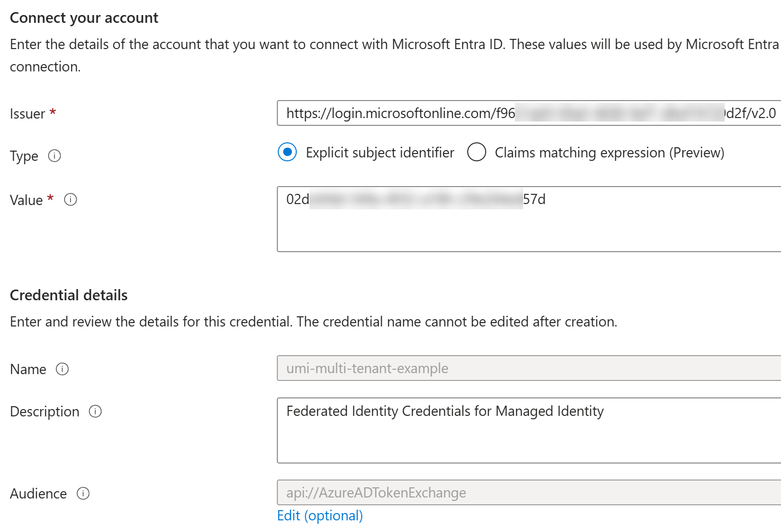The height and width of the screenshot is (532, 781).
Task: Click the Name field umi-multi-tenant-example
Action: point(529,368)
